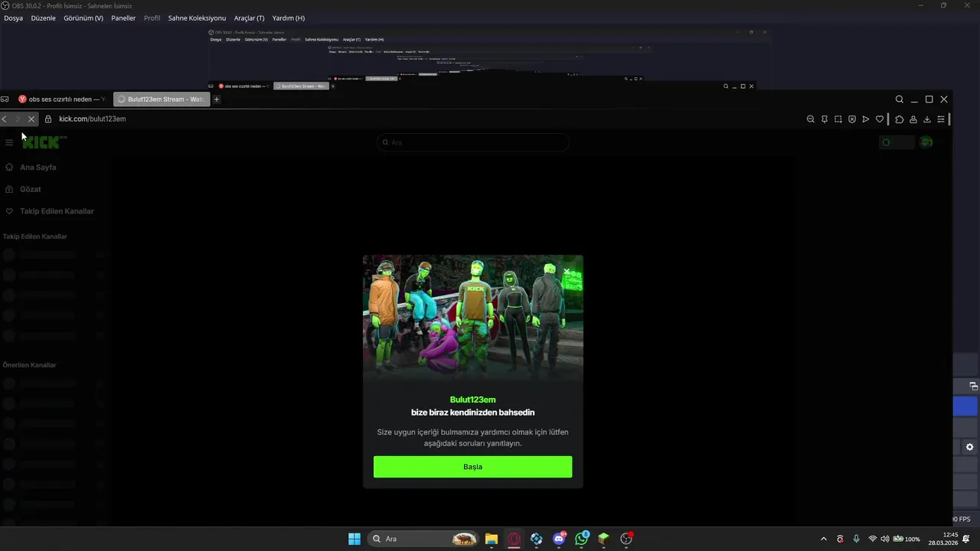Screen dimensions: 980x551
Task: Open Minecraft block icon on taskbar
Action: [604, 539]
